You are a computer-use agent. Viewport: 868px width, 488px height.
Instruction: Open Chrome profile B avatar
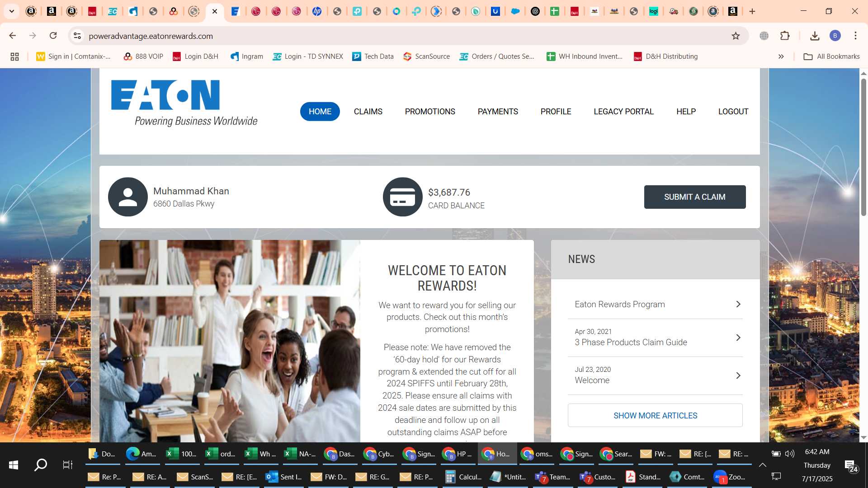[x=835, y=36]
